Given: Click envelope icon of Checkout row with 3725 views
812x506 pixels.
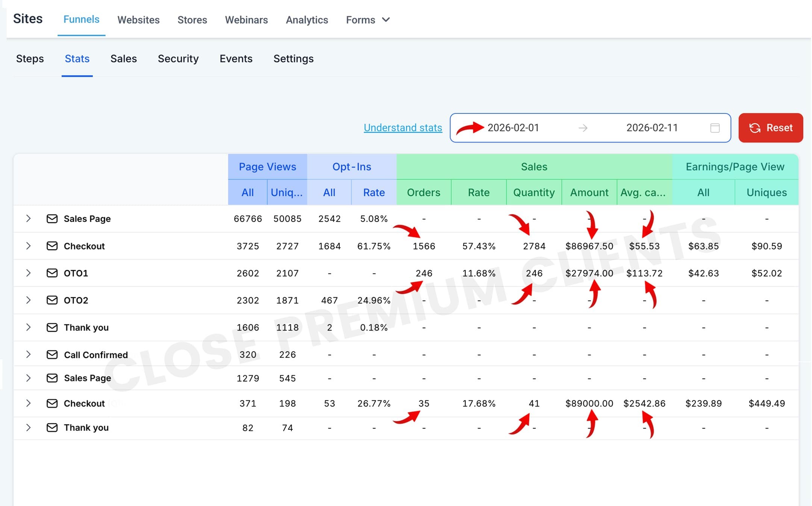Looking at the screenshot, I should tap(52, 246).
